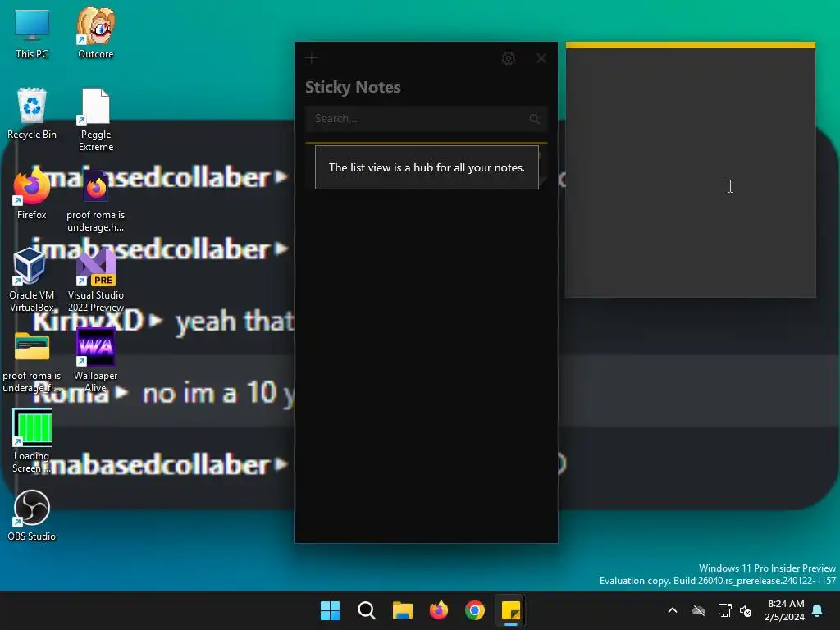The height and width of the screenshot is (630, 840).
Task: Select the Wallpaper Alive shortcut
Action: [x=95, y=361]
